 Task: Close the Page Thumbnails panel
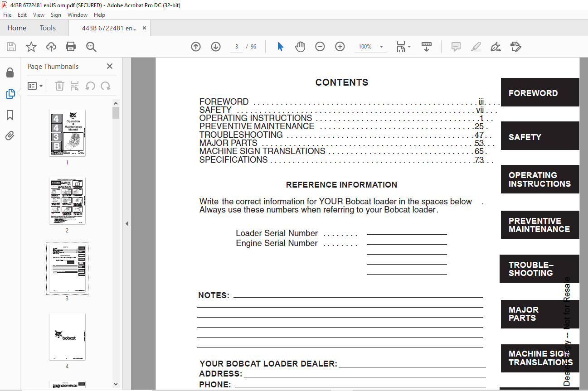tap(110, 66)
